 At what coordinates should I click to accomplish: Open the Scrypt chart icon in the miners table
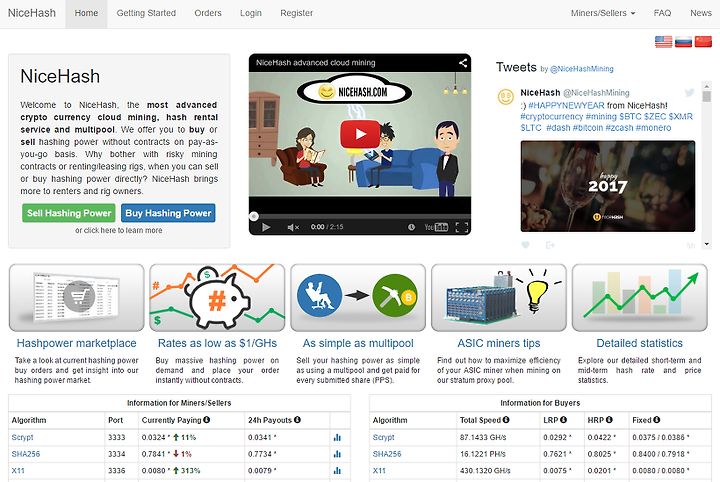338,437
